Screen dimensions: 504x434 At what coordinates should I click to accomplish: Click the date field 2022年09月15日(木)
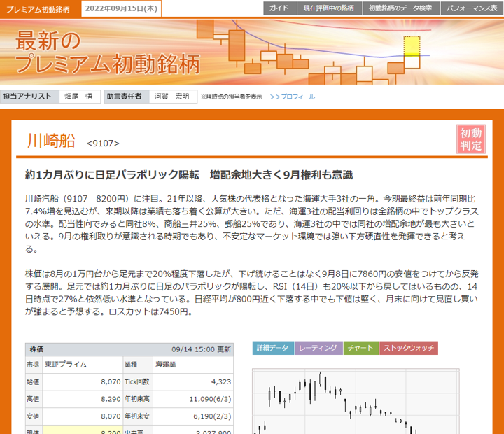(x=121, y=8)
